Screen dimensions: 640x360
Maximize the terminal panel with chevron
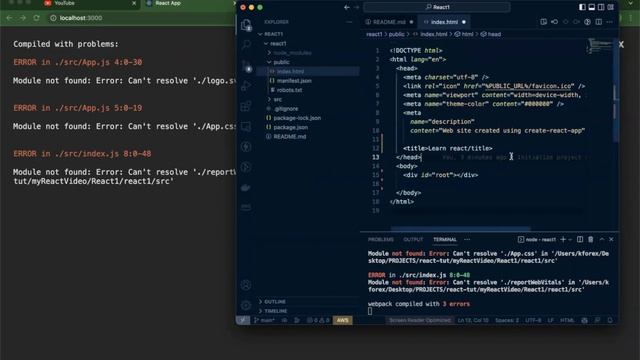tap(602, 239)
